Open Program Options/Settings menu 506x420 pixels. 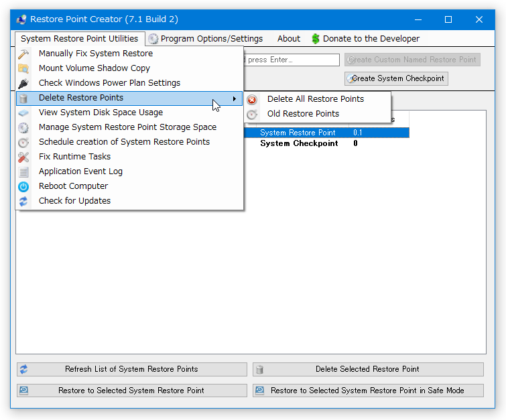pos(206,39)
